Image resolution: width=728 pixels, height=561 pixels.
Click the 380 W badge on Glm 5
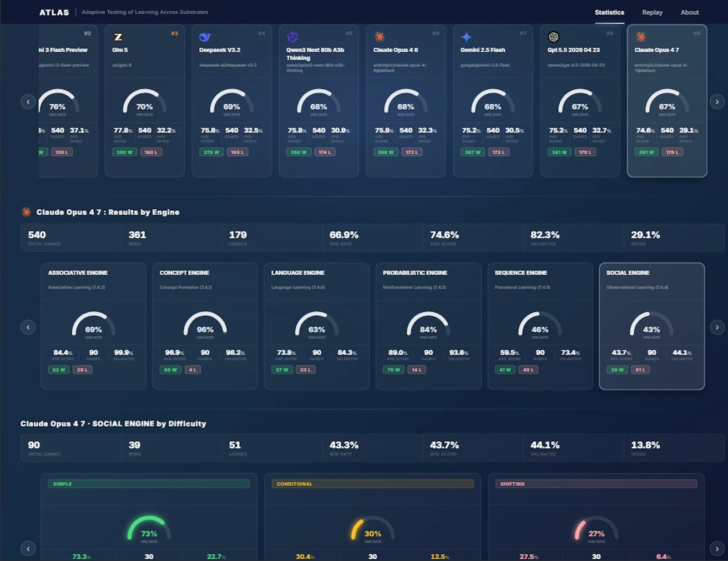click(x=125, y=152)
